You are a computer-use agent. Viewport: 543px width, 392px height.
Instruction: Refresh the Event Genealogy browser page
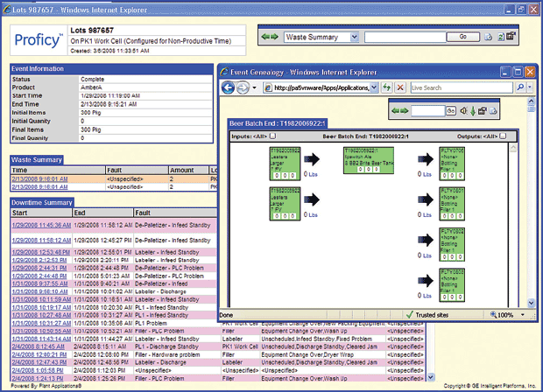[386, 87]
